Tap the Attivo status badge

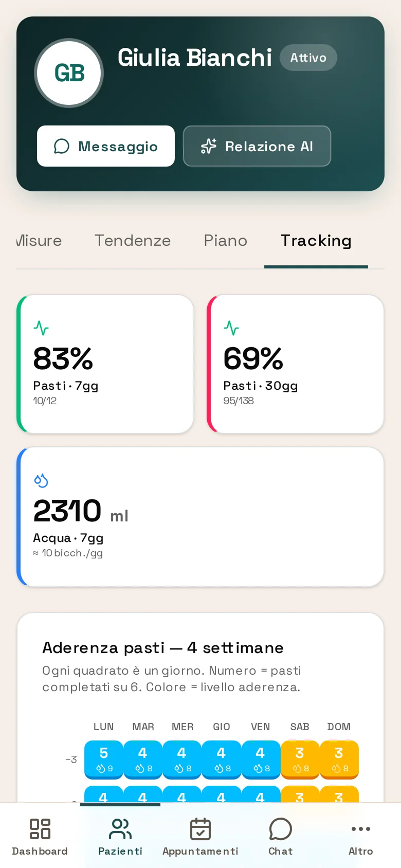308,58
